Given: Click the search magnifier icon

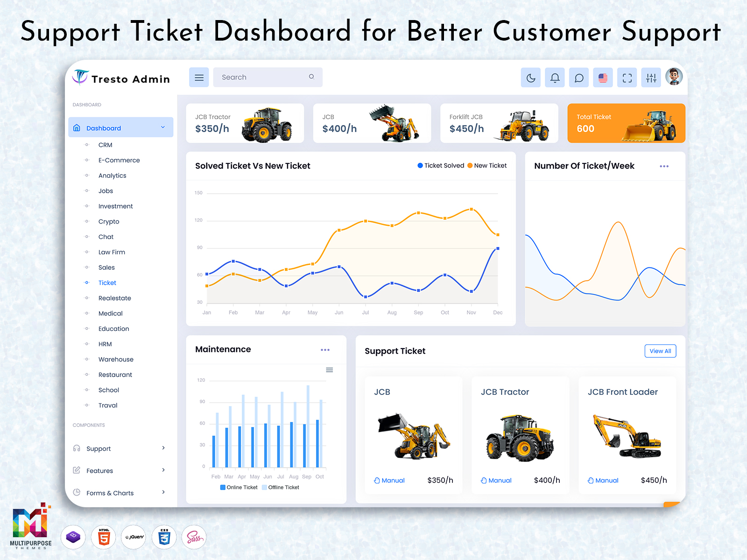Looking at the screenshot, I should click(311, 77).
